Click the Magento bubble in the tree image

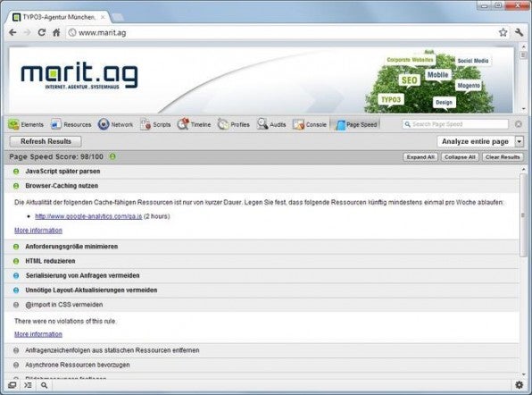point(469,86)
